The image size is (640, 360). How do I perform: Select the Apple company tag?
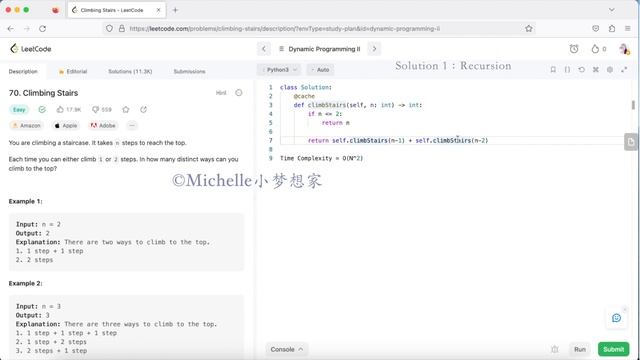[65, 126]
